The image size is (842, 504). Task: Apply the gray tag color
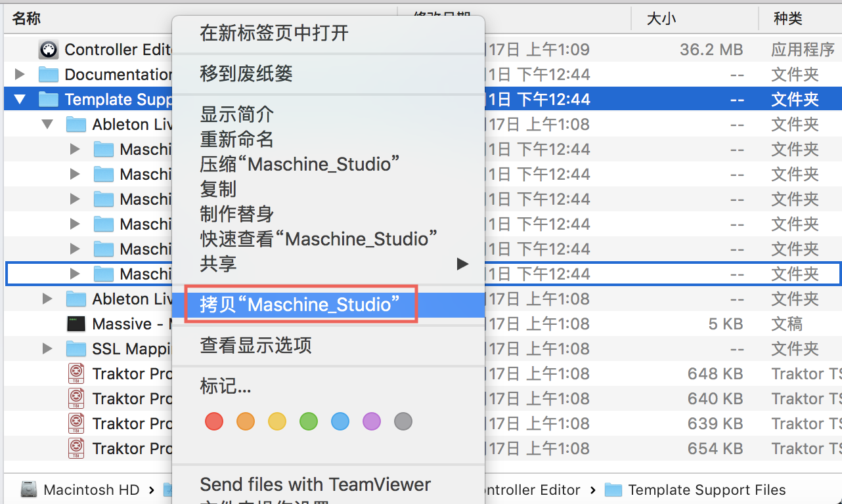(x=403, y=421)
